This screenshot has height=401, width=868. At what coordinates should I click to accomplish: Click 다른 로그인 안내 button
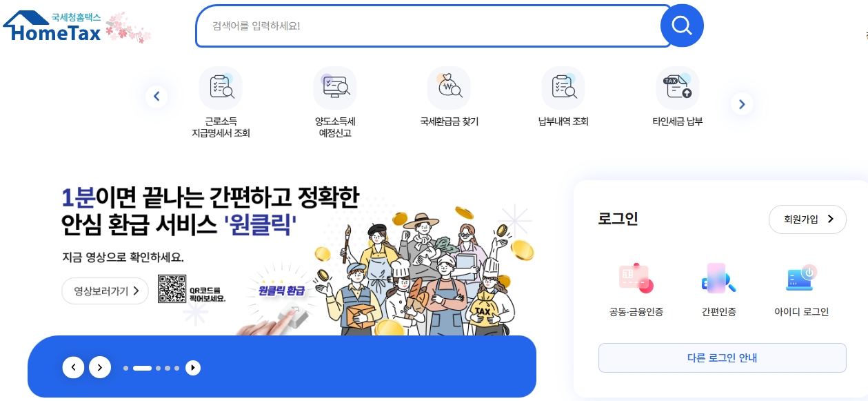coord(722,358)
